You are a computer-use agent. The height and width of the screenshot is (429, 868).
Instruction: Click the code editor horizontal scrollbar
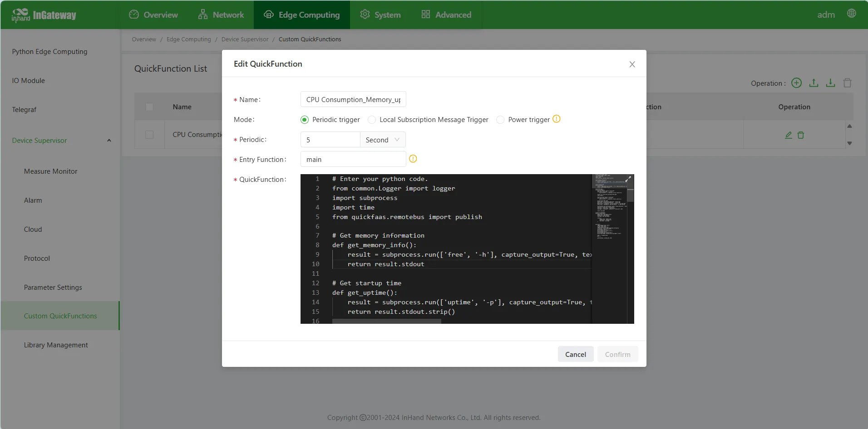pos(386,321)
